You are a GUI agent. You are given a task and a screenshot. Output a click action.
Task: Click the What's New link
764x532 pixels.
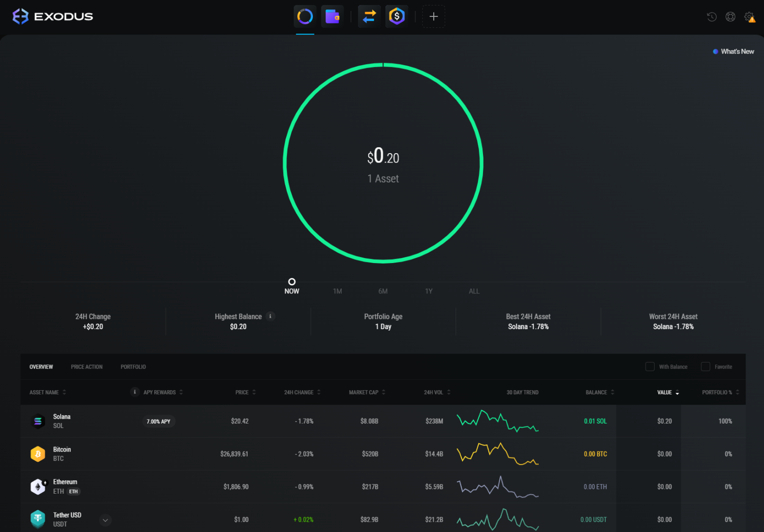[x=737, y=51]
